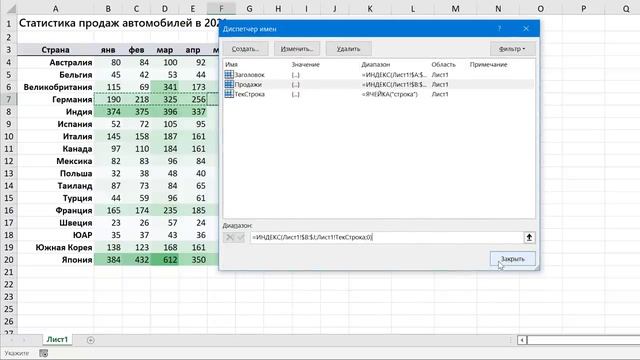Screen dimensions: 640x360
Task: Select column P header
Action: click(583, 9)
